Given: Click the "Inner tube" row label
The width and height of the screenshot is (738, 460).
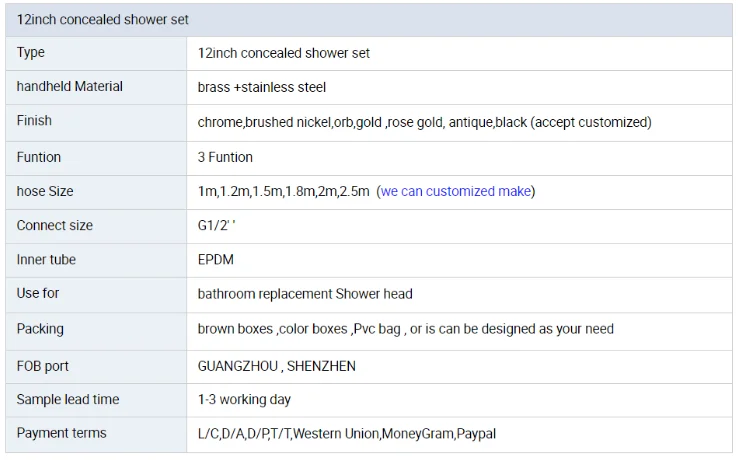Looking at the screenshot, I should coord(46,259).
